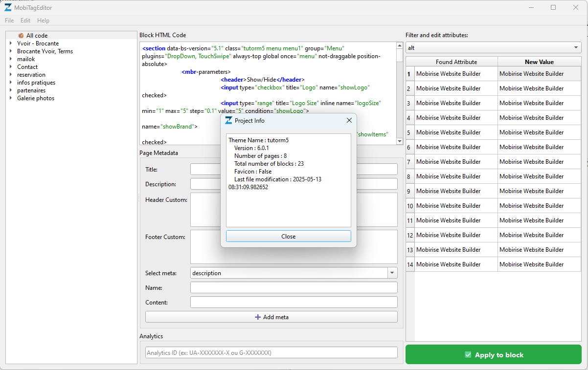Click the Found Attribute column header
Screen dimensions: 588x370
click(456, 62)
